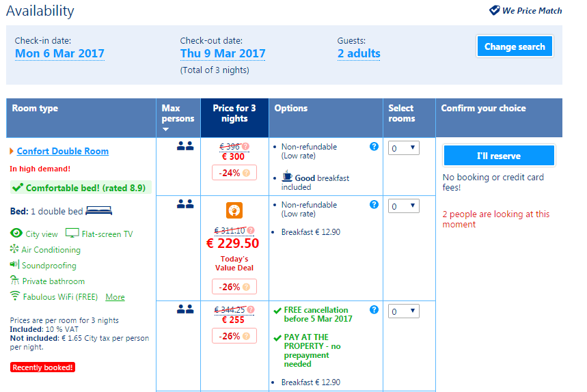The width and height of the screenshot is (587, 392).
Task: Sort by the Max persons column arrow
Action: pyautogui.click(x=165, y=129)
